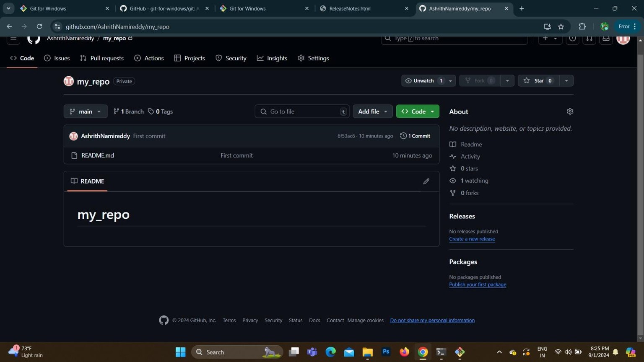
Task: Open Firefox from the taskbar
Action: 404,352
